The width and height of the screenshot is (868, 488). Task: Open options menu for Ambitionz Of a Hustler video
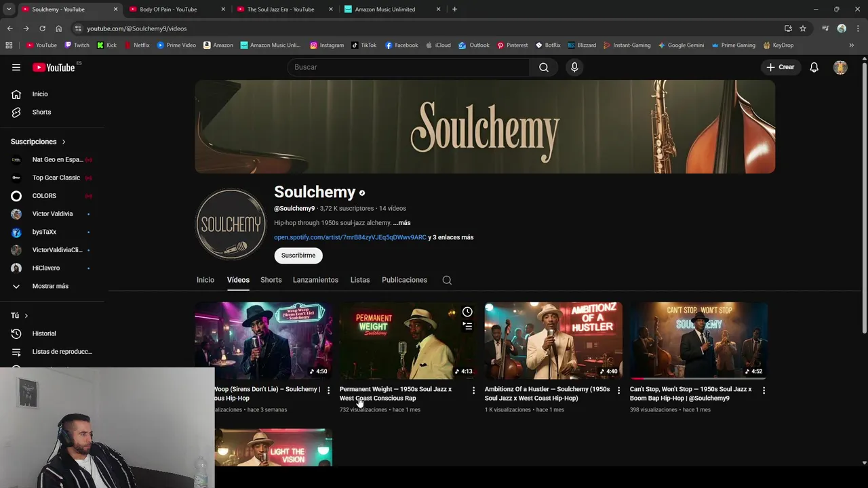(x=618, y=390)
